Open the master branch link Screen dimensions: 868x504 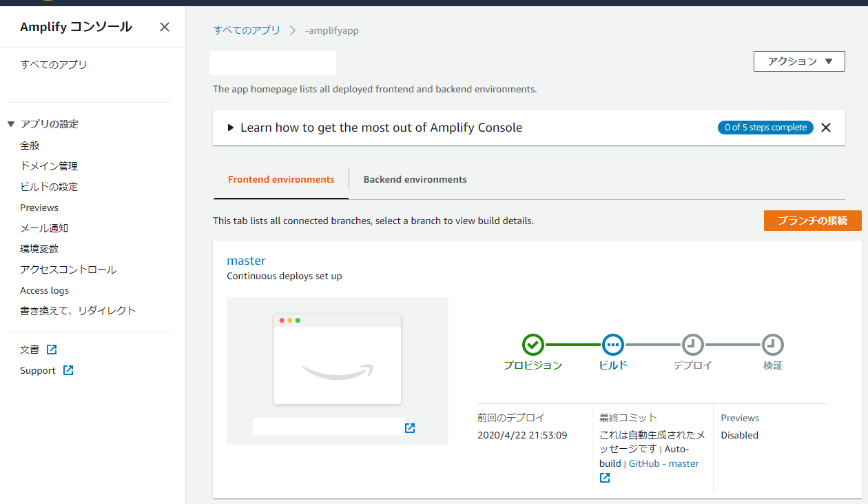[x=246, y=261]
